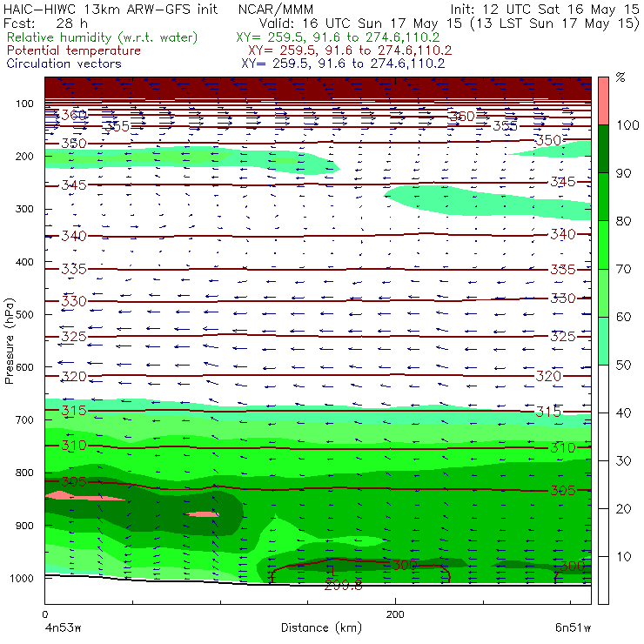The width and height of the screenshot is (644, 644).
Task: Click the blue 'Circulation vectors' legend label
Action: coord(64,64)
